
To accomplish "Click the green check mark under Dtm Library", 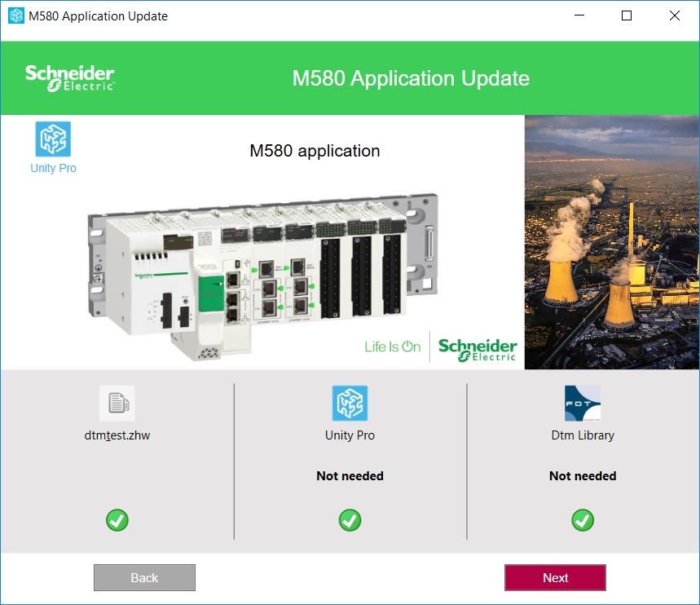I will [x=583, y=520].
